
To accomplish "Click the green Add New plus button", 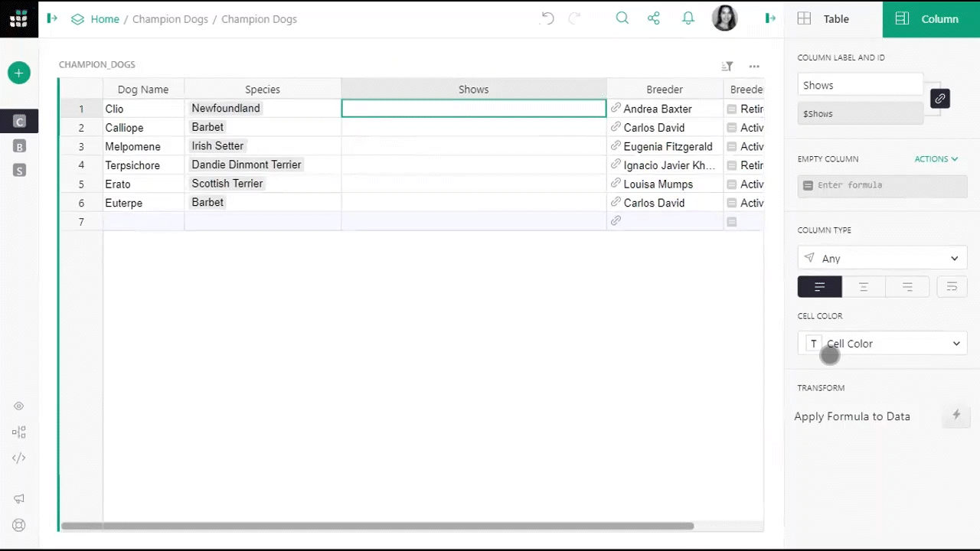I will click(18, 73).
